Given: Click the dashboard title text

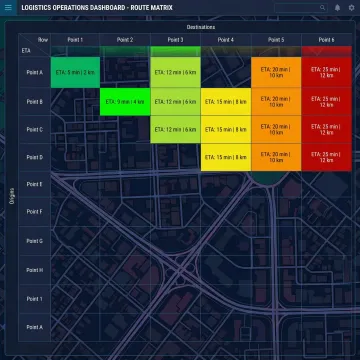Looking at the screenshot, I should (97, 8).
